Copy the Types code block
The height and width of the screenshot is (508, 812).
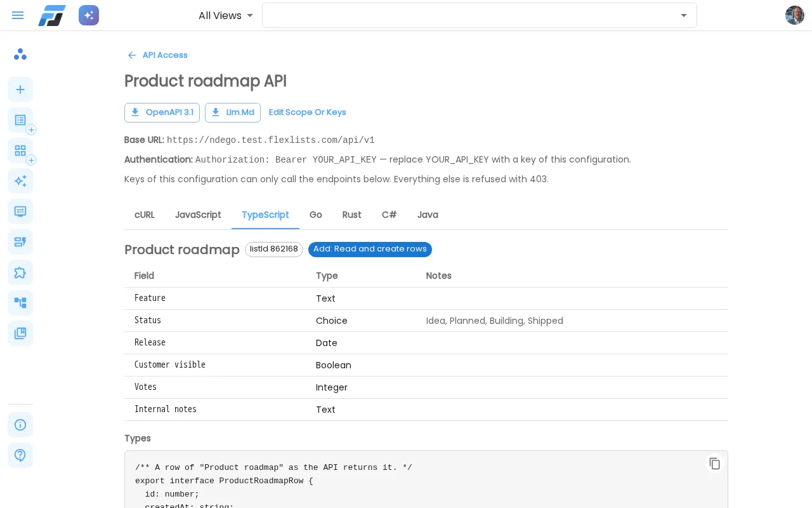(715, 464)
